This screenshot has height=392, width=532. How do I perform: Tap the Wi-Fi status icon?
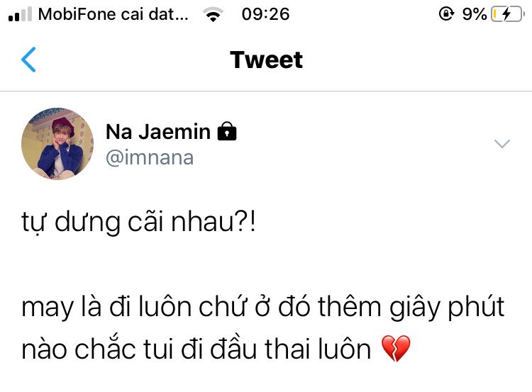(x=213, y=14)
